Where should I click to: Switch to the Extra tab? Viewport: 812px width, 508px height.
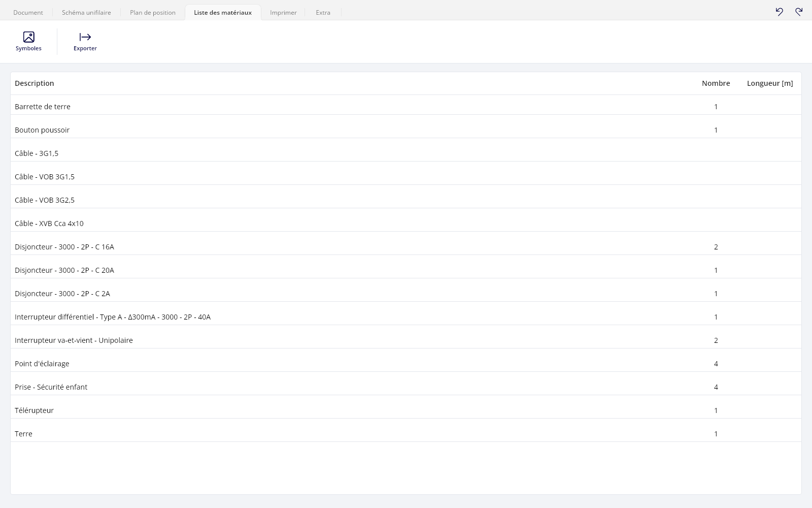[x=323, y=13]
